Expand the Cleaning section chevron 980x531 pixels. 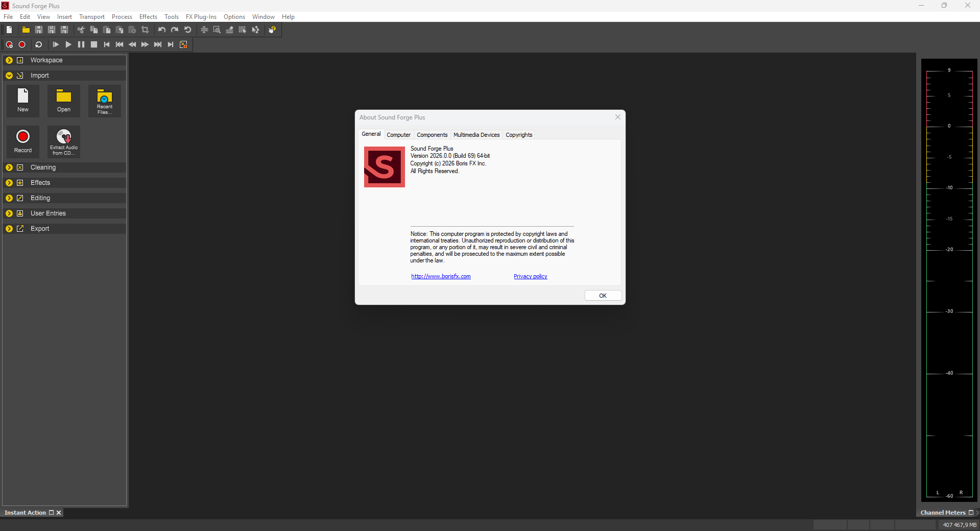9,167
